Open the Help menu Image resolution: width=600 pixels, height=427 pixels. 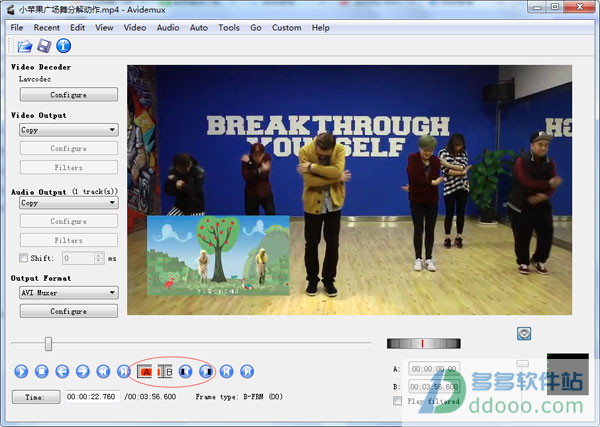[x=321, y=28]
